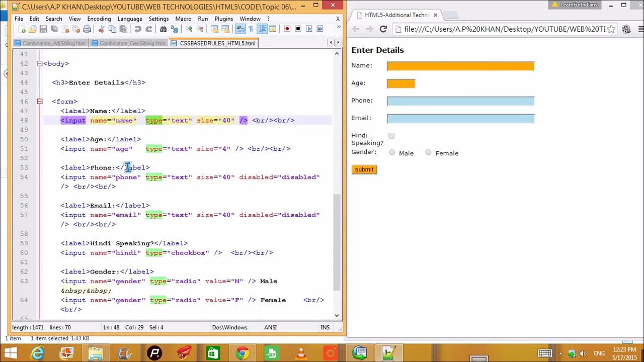Image resolution: width=644 pixels, height=362 pixels.
Task: Select the Male radio button
Action: [x=392, y=152]
